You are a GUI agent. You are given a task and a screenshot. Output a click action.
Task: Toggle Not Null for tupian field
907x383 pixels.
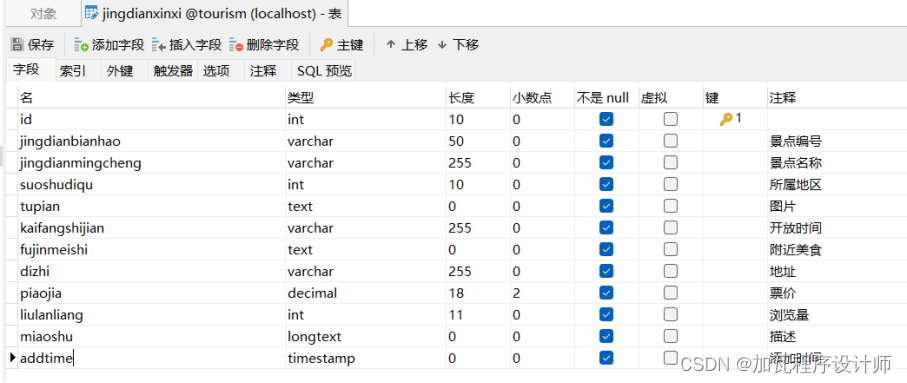coord(606,206)
